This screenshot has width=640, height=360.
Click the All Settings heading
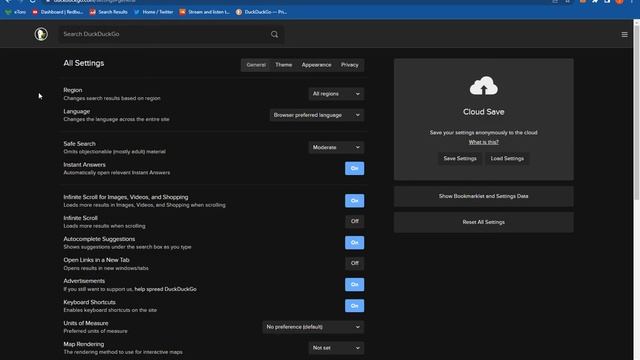tap(84, 63)
